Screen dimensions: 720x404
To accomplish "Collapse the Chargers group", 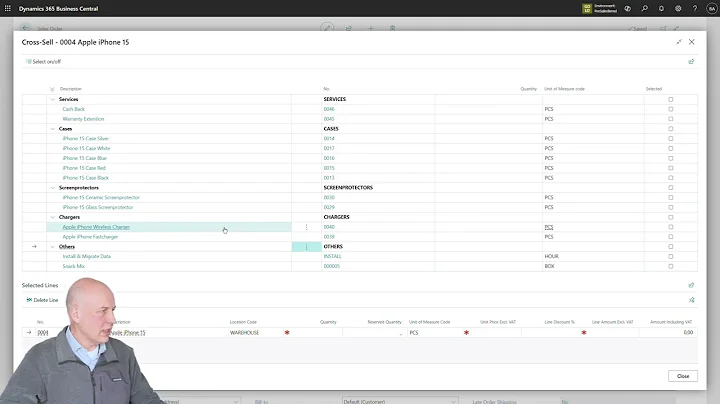I will (52, 217).
